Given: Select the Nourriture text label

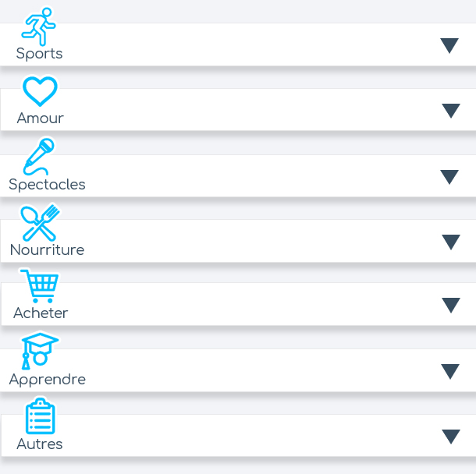Looking at the screenshot, I should click(x=47, y=250).
